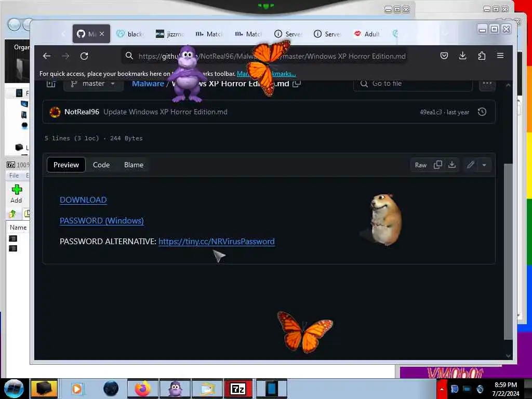Switch to the second 'Server' tab
The height and width of the screenshot is (399, 532).
tap(327, 34)
